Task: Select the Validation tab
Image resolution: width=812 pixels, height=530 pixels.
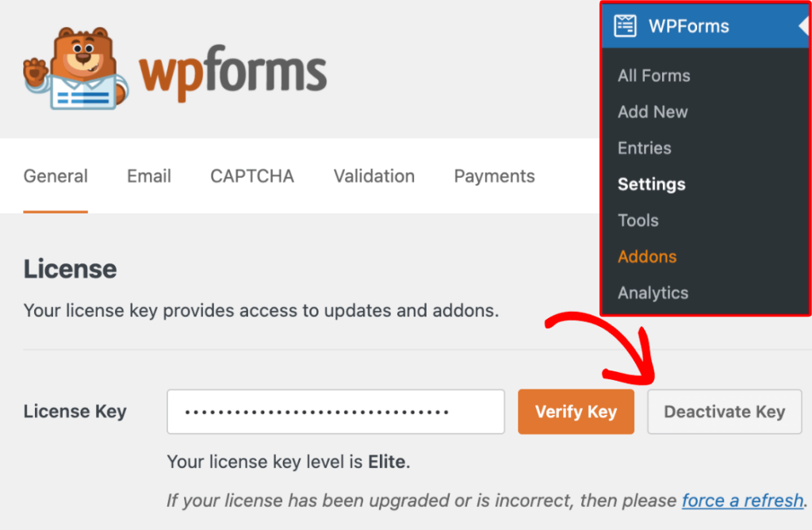Action: click(373, 176)
